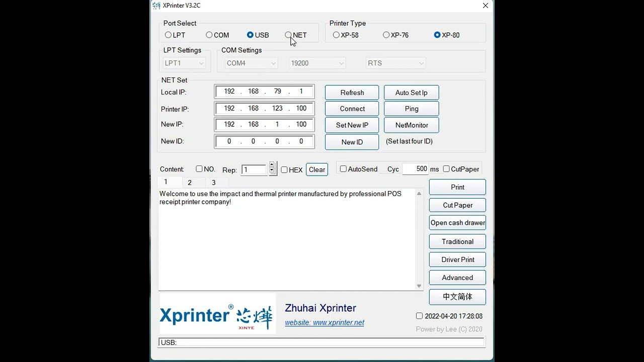Click the text area scroll down arrow
The image size is (644, 362).
pos(419,286)
